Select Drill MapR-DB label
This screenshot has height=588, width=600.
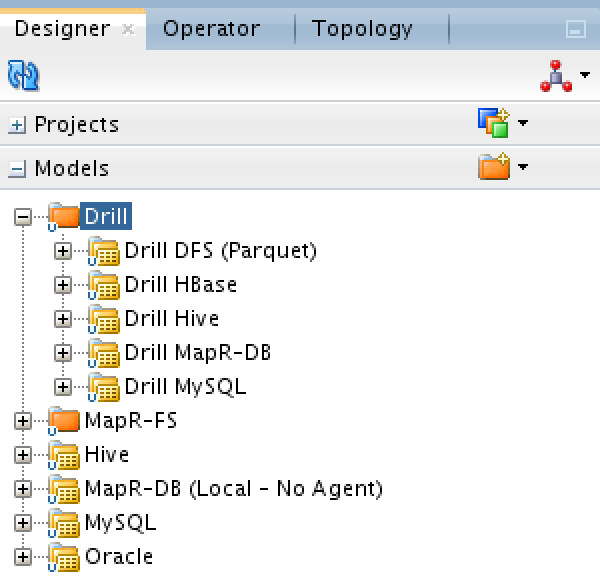point(198,353)
